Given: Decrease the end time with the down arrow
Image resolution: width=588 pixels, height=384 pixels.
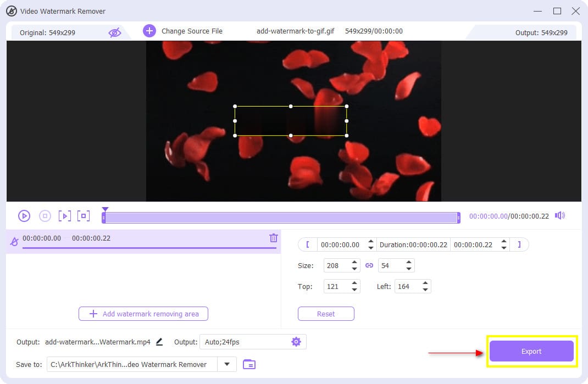Looking at the screenshot, I should click(x=504, y=248).
